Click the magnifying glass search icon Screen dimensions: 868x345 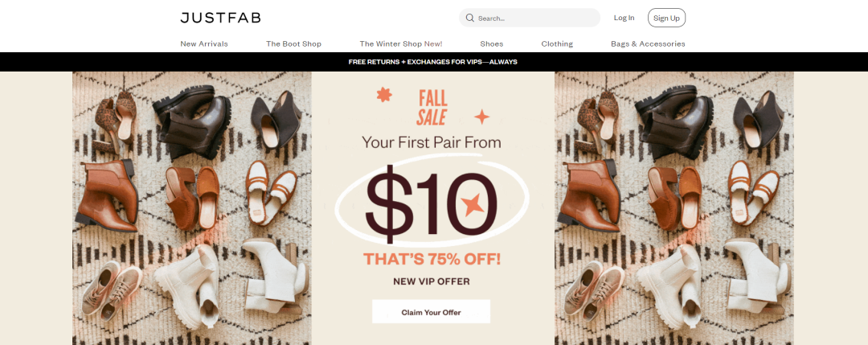point(470,18)
